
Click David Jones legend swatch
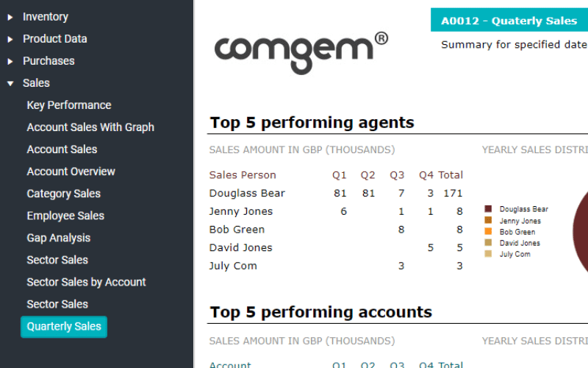click(x=488, y=243)
